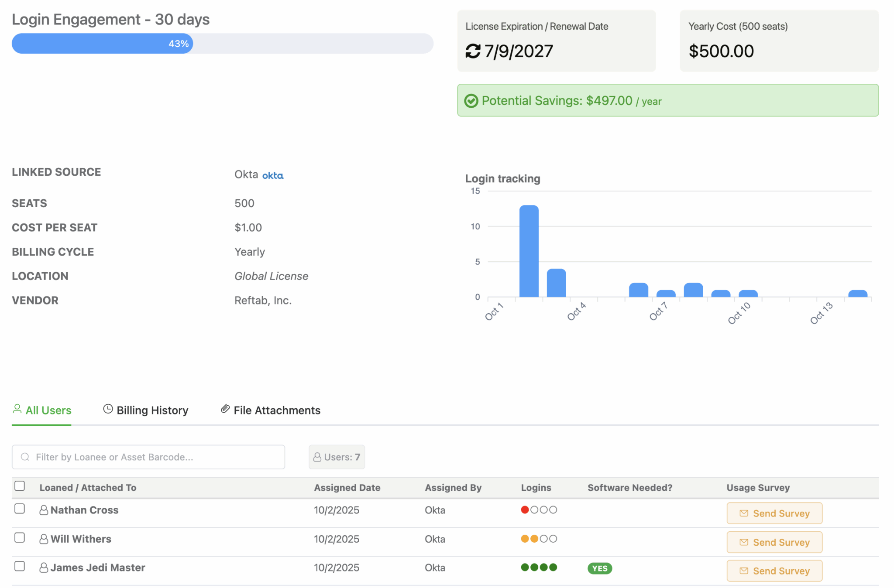The image size is (894, 588).
Task: Tick the James Jedi Master row checkbox
Action: point(20,566)
